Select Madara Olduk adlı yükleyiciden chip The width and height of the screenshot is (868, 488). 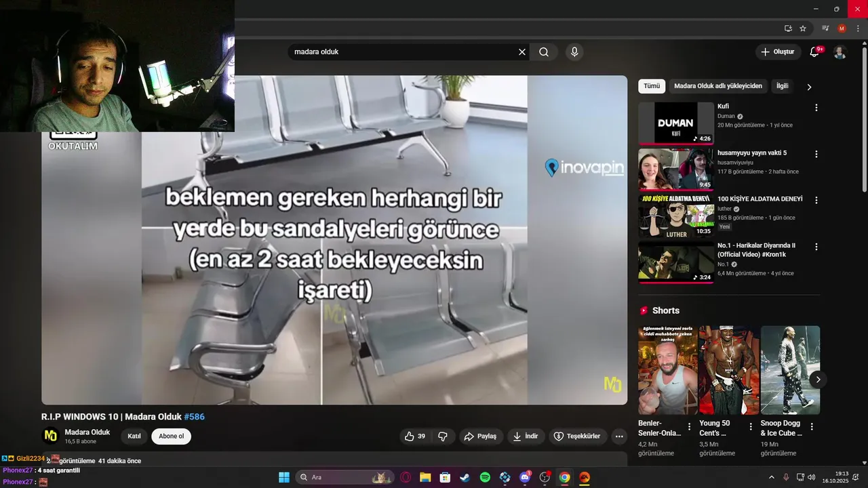click(x=718, y=86)
